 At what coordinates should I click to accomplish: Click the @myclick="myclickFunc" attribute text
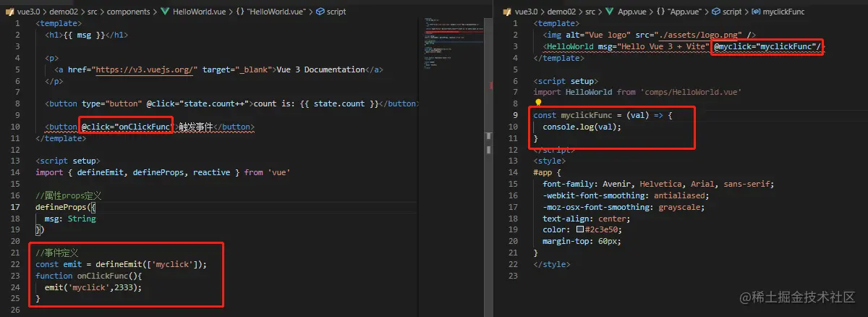(767, 46)
